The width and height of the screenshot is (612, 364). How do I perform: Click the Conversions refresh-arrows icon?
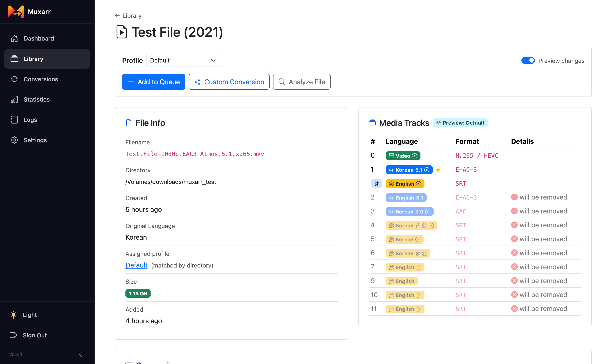tap(14, 79)
